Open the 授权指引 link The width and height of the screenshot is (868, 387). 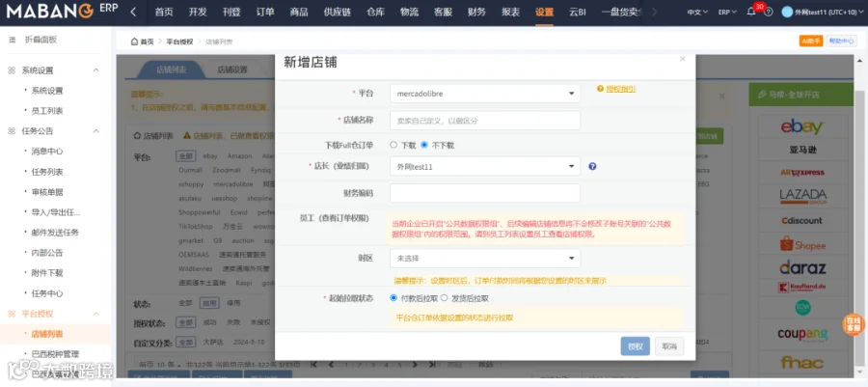click(x=620, y=89)
